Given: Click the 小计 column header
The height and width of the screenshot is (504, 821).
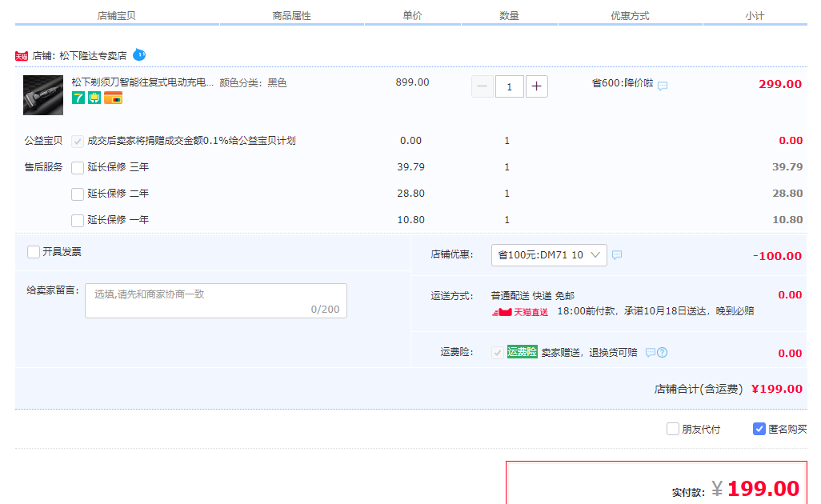Looking at the screenshot, I should coord(755,16).
